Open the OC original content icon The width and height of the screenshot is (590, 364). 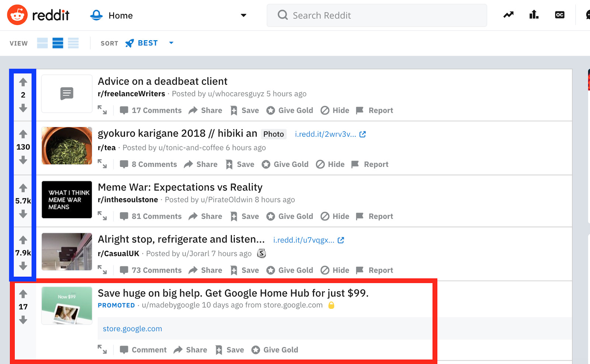click(x=560, y=15)
